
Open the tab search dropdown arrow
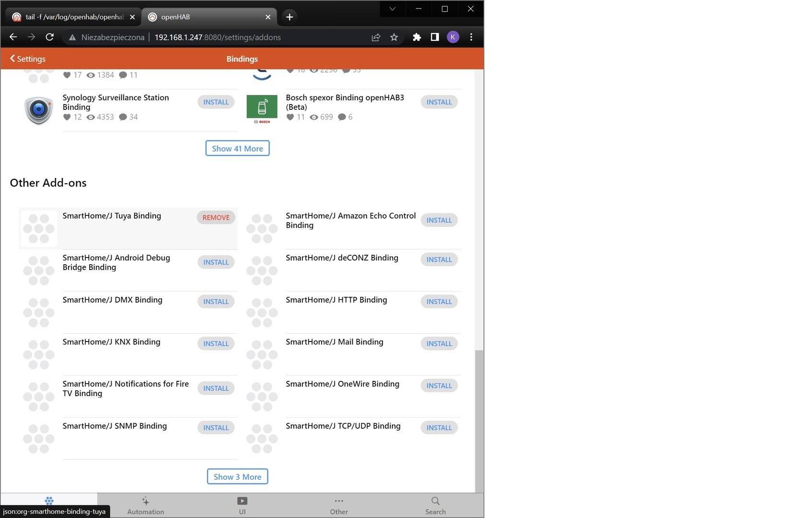392,9
